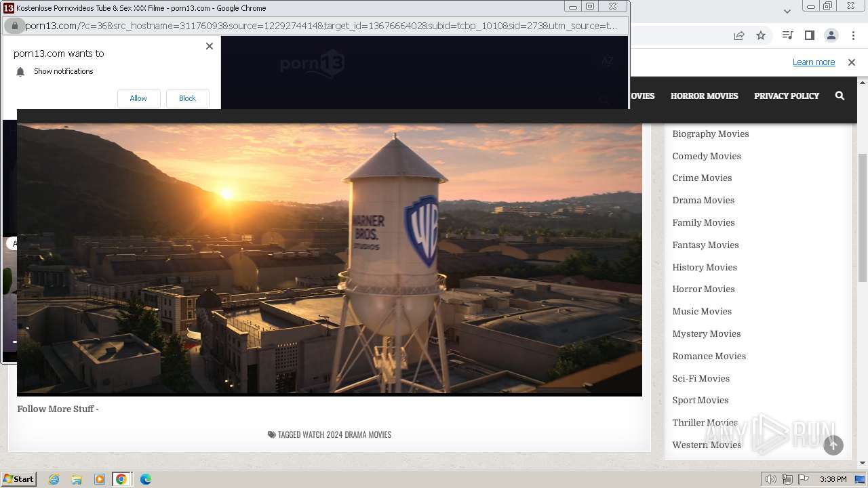
Task: Click the popup window address bar URL
Action: 321,26
